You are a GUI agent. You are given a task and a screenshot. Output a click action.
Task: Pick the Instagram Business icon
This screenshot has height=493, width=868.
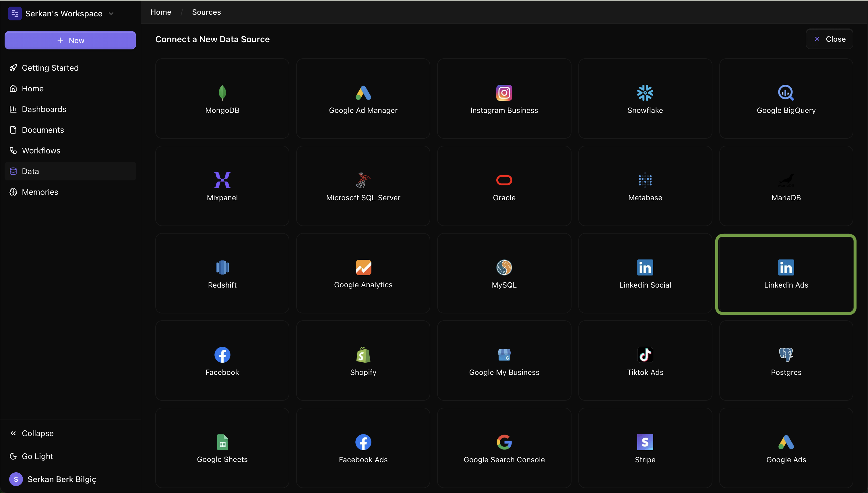[504, 93]
